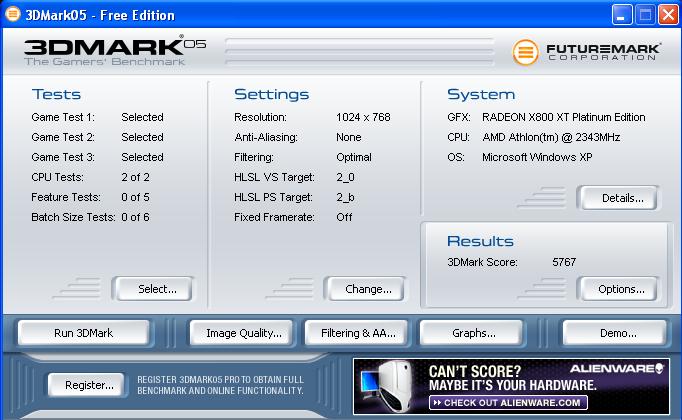Click the 3DMark05 title bar icon
Screen dimensions: 682x420
coord(13,14)
